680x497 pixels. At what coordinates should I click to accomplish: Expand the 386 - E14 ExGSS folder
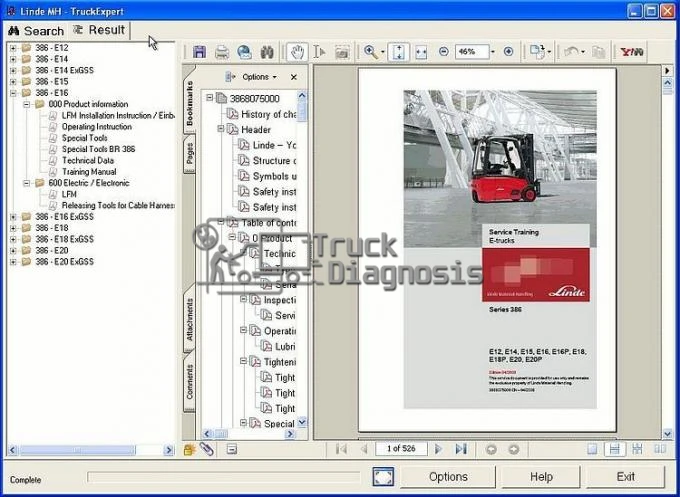click(x=13, y=70)
